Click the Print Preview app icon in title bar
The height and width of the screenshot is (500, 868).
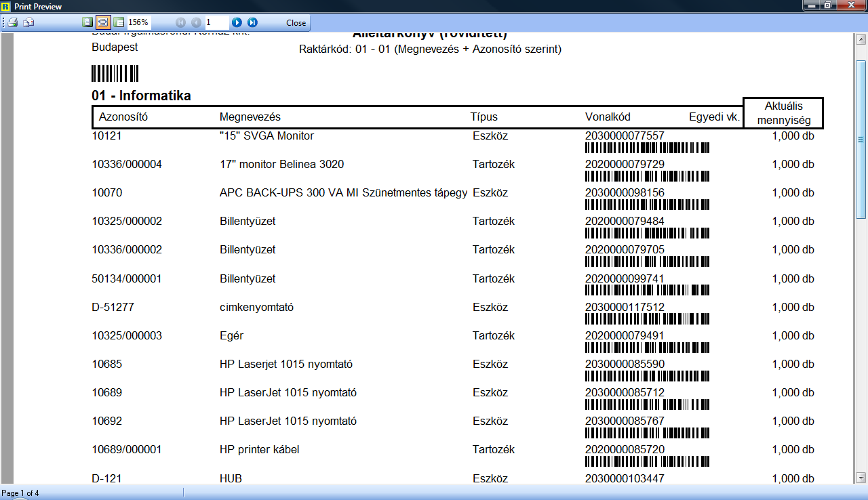point(6,6)
